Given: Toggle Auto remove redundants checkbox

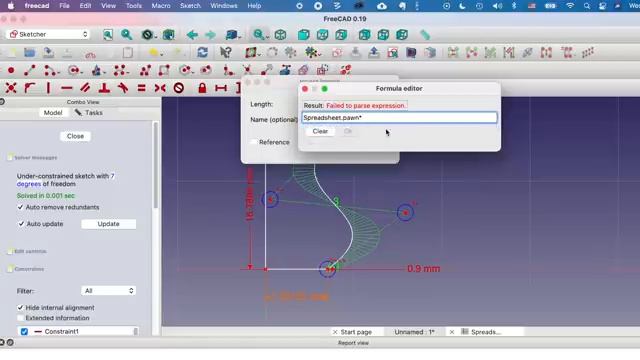Looking at the screenshot, I should click(x=20, y=207).
